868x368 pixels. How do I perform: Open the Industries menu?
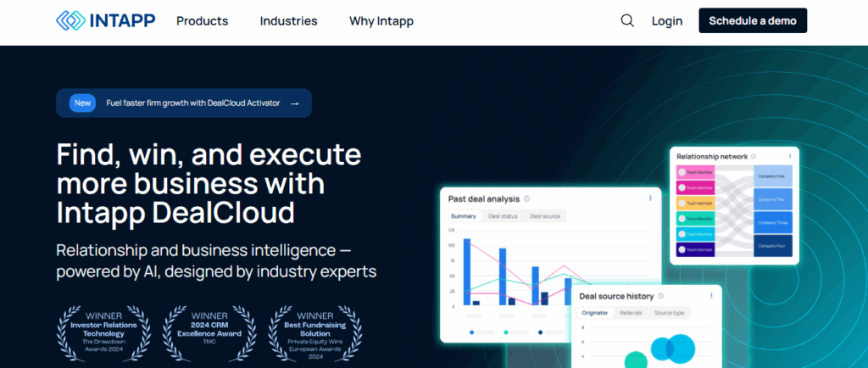point(288,21)
